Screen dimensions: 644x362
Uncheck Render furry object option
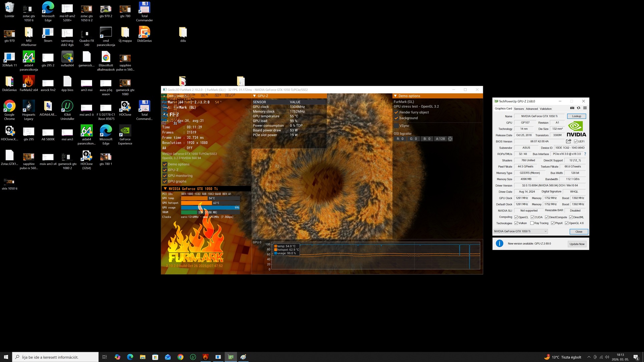click(x=396, y=112)
